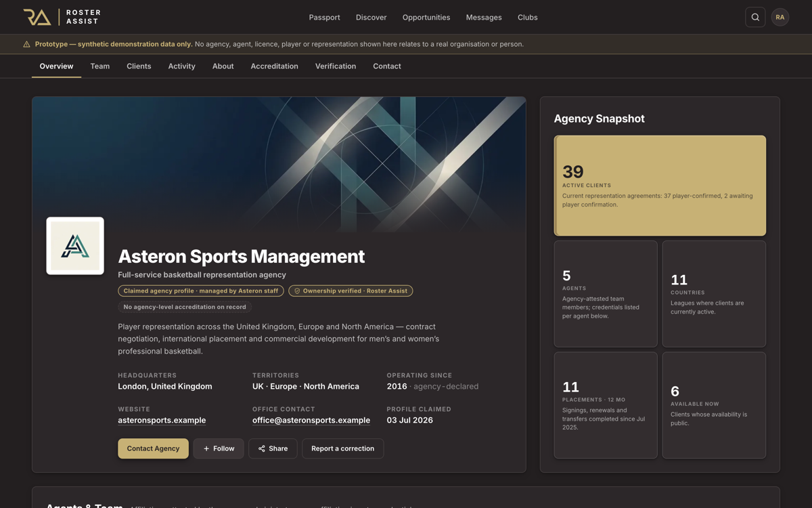812x508 pixels.
Task: Click Report a correction button
Action: pyautogui.click(x=343, y=448)
